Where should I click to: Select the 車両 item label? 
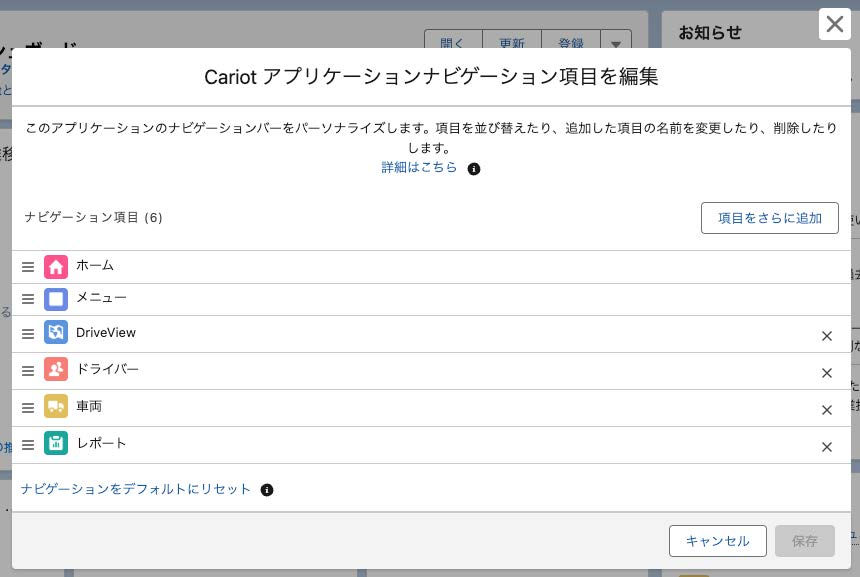pyautogui.click(x=89, y=406)
